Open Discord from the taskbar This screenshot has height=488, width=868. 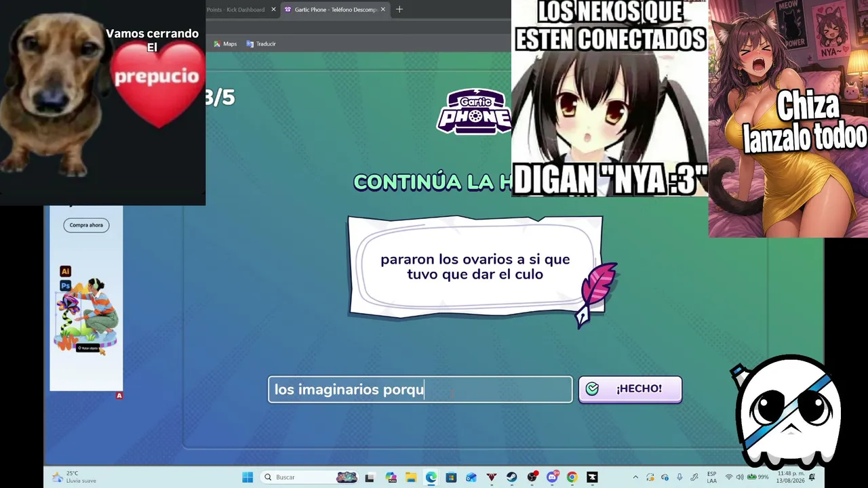553,477
